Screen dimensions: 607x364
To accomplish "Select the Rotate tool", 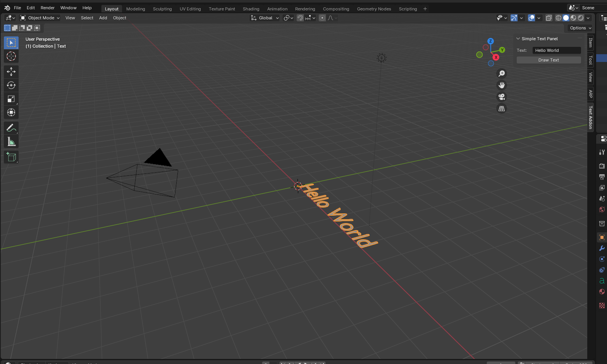I will (x=11, y=85).
